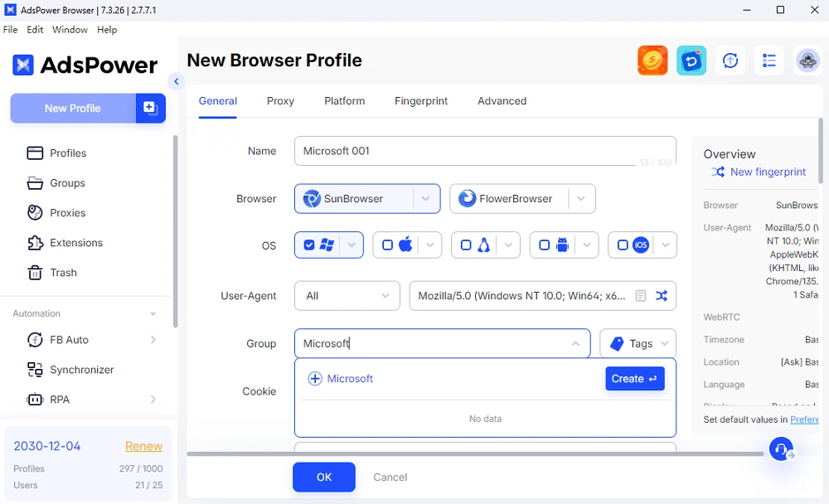Click the Cancel button
Viewport: 829px width, 504px height.
pyautogui.click(x=390, y=477)
